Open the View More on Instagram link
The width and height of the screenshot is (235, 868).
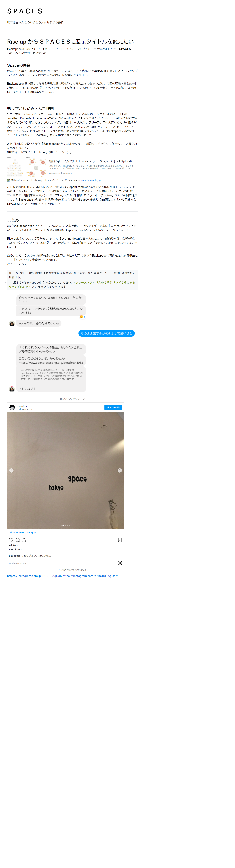pos(23,533)
